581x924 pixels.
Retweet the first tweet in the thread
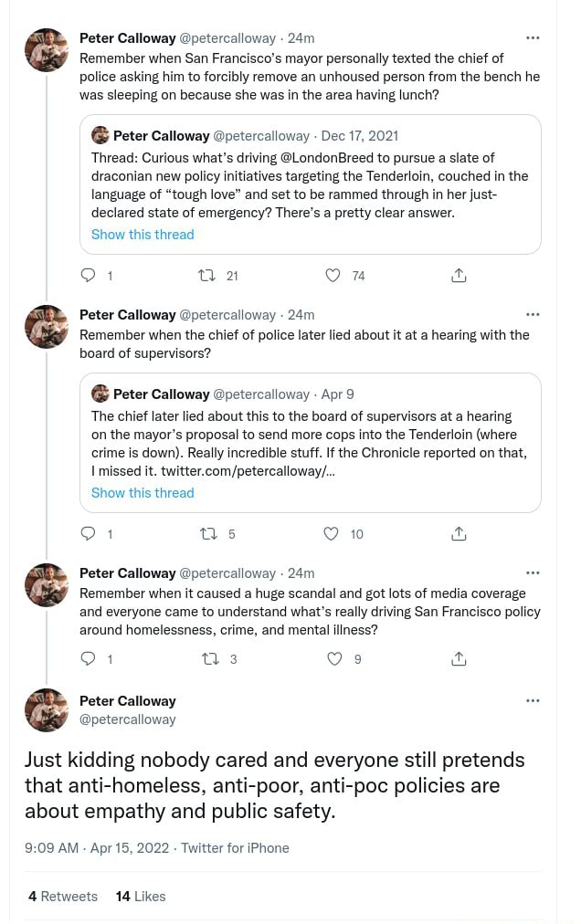coord(209,275)
